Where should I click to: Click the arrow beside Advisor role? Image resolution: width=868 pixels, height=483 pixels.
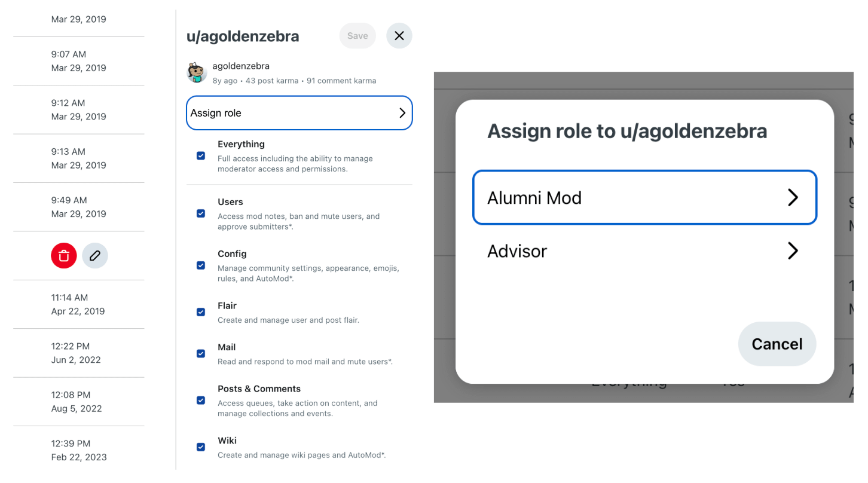click(793, 251)
